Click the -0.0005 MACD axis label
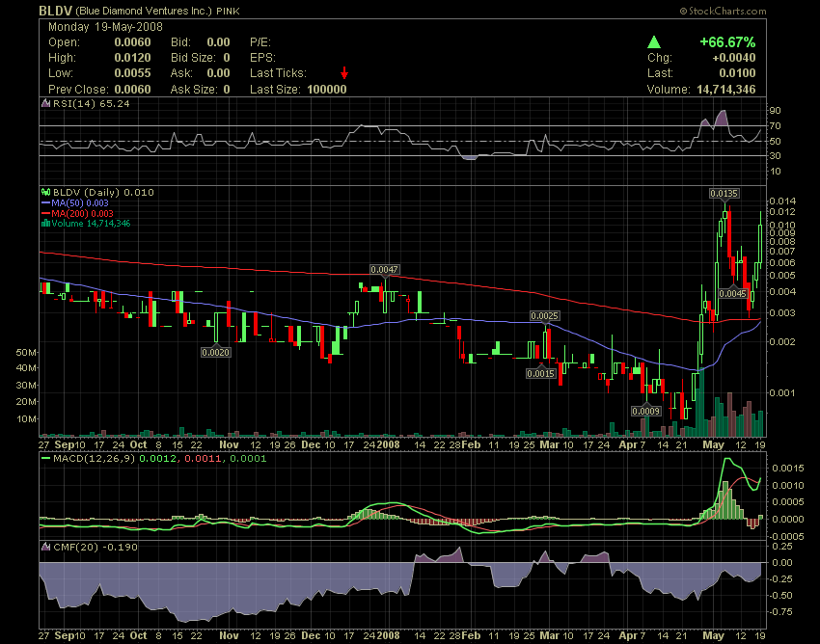 786,537
